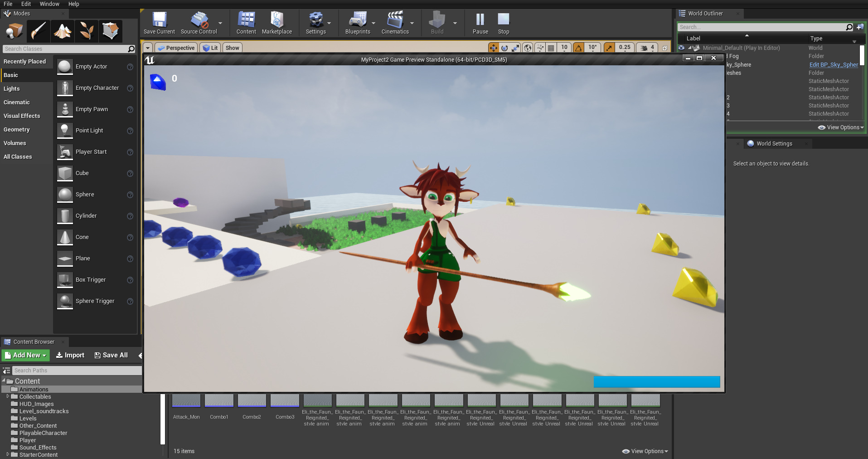Toggle visibility eye for Minimal_Default world
Image resolution: width=868 pixels, height=459 pixels.
pyautogui.click(x=681, y=48)
